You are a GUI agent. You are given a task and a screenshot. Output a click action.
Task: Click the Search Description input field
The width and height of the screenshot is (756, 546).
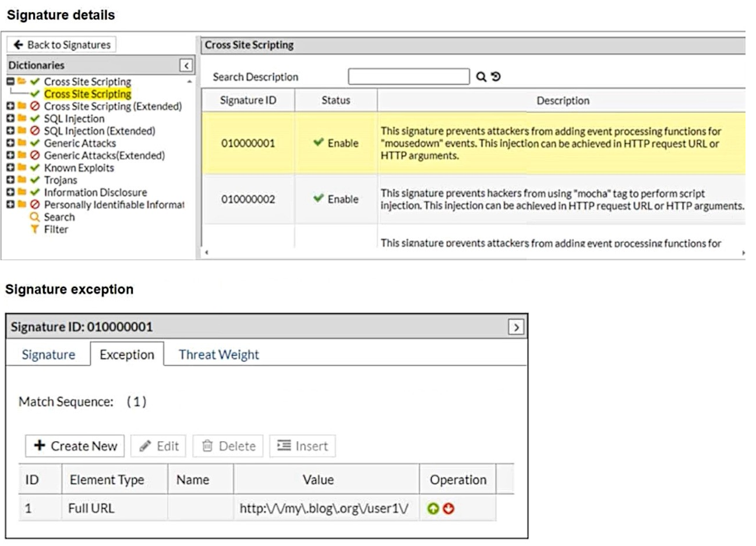pos(408,77)
